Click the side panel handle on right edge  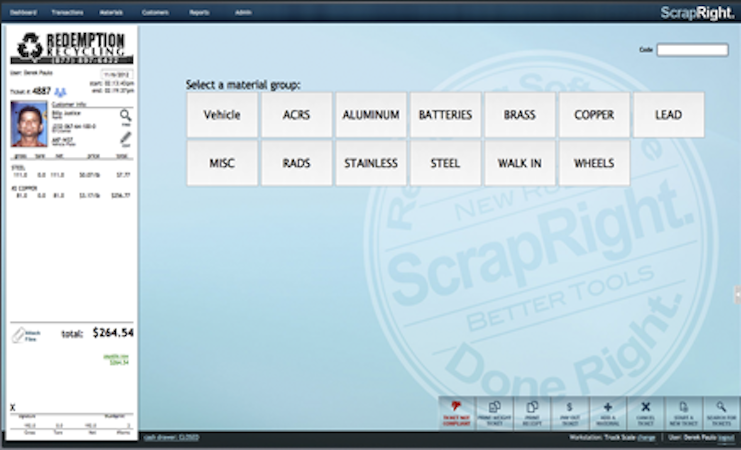(x=738, y=294)
